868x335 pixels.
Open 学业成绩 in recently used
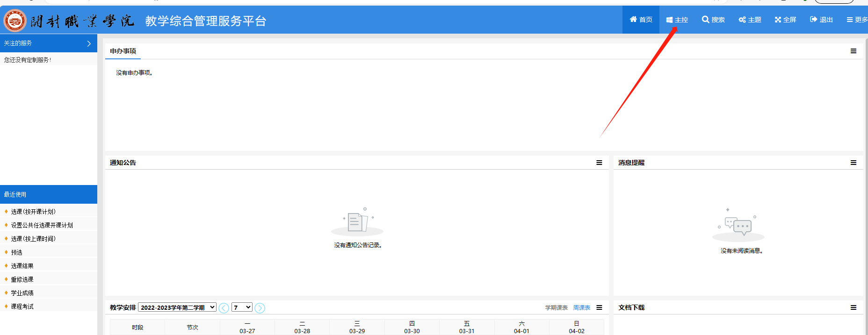tap(22, 293)
